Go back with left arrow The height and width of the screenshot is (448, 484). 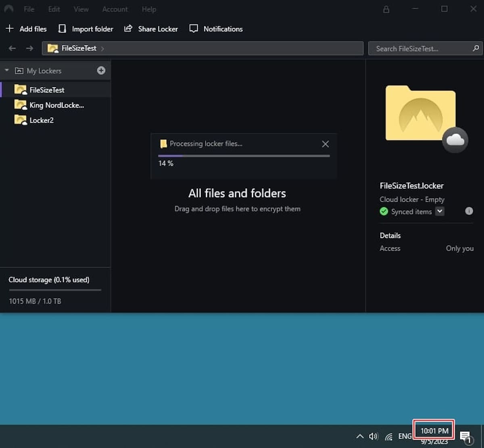click(x=12, y=48)
